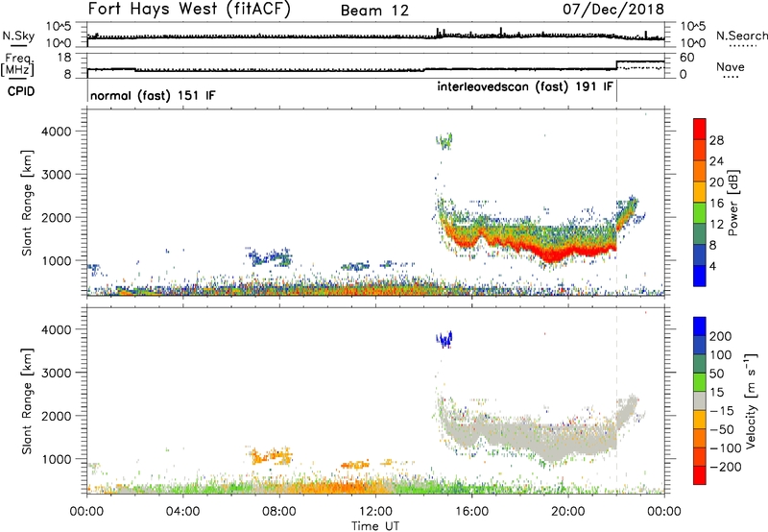The height and width of the screenshot is (532, 768).
Task: Click the '1000' tick of the velocity panel
Action: pos(56,459)
